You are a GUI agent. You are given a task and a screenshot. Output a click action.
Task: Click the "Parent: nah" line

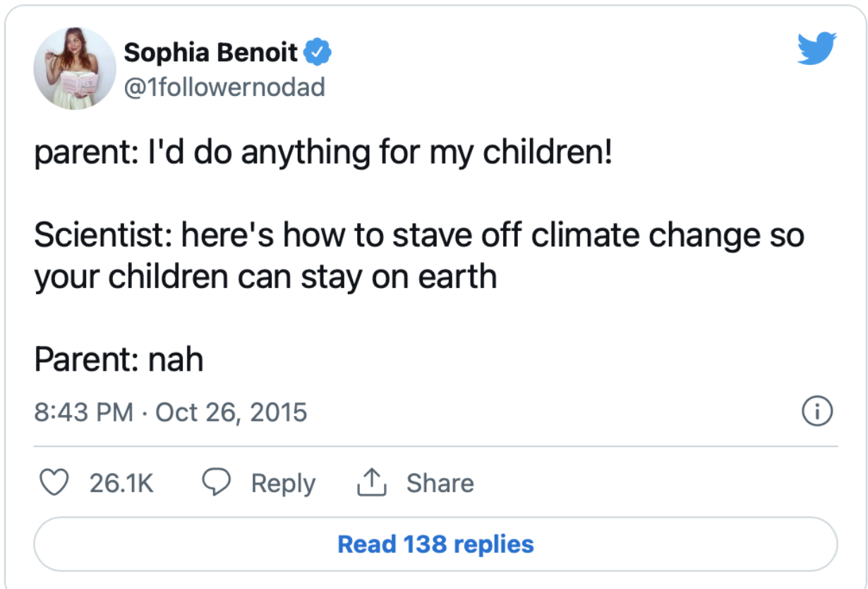pos(119,359)
